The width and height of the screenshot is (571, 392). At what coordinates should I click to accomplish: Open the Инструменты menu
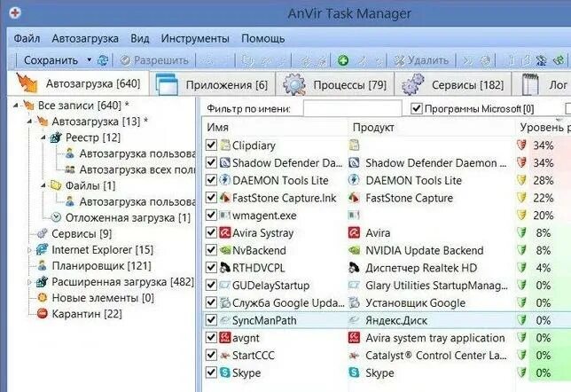coord(195,39)
